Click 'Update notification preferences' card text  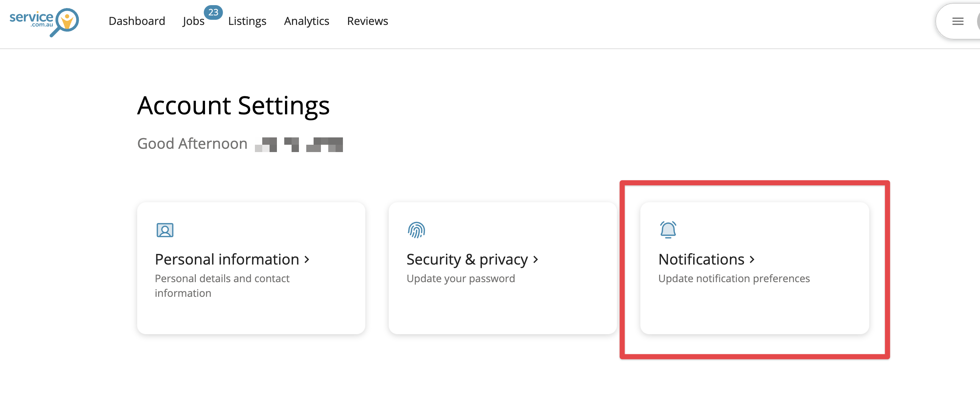point(734,279)
